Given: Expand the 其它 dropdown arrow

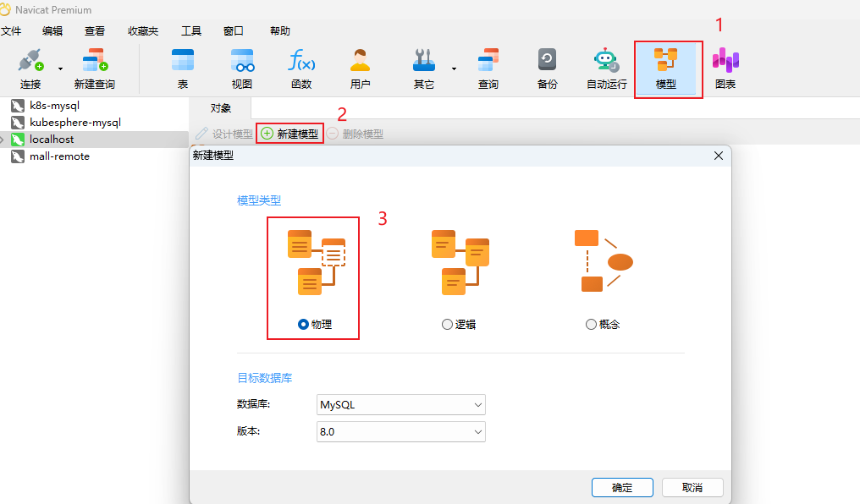Looking at the screenshot, I should point(455,69).
